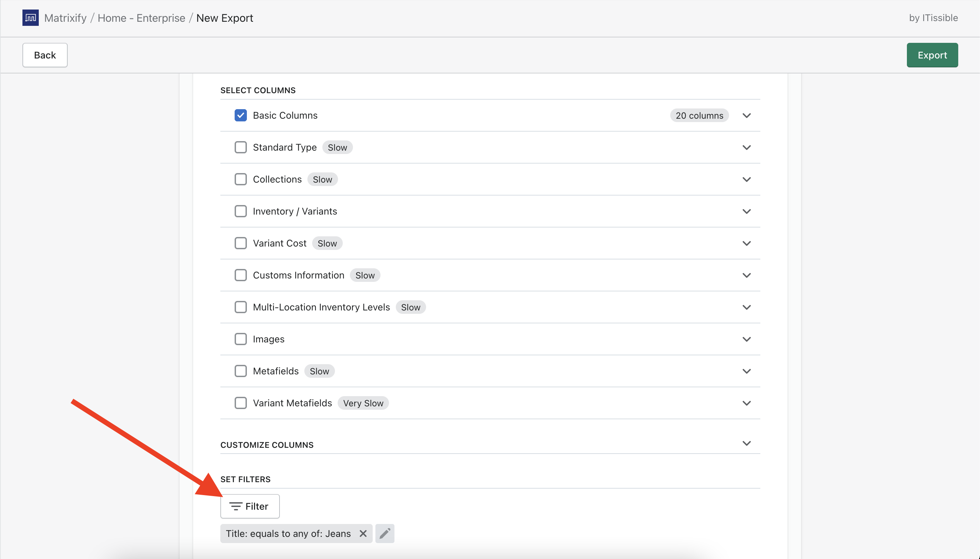Viewport: 980px width, 559px height.
Task: Click the 20 columns badge
Action: [699, 115]
